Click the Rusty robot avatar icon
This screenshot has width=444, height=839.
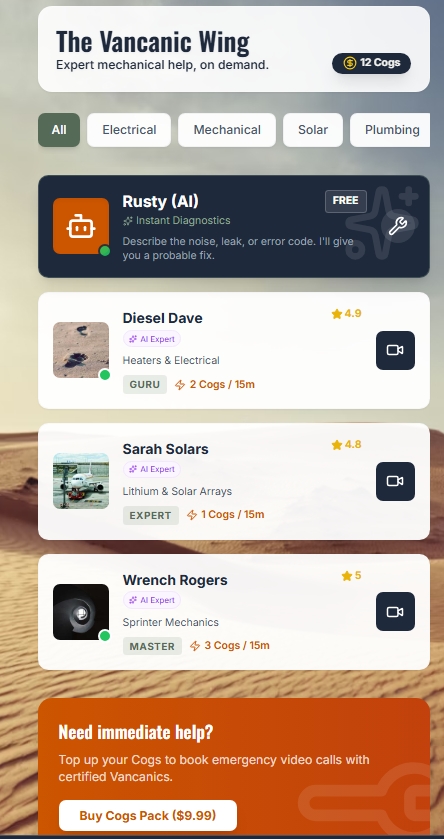(81, 226)
